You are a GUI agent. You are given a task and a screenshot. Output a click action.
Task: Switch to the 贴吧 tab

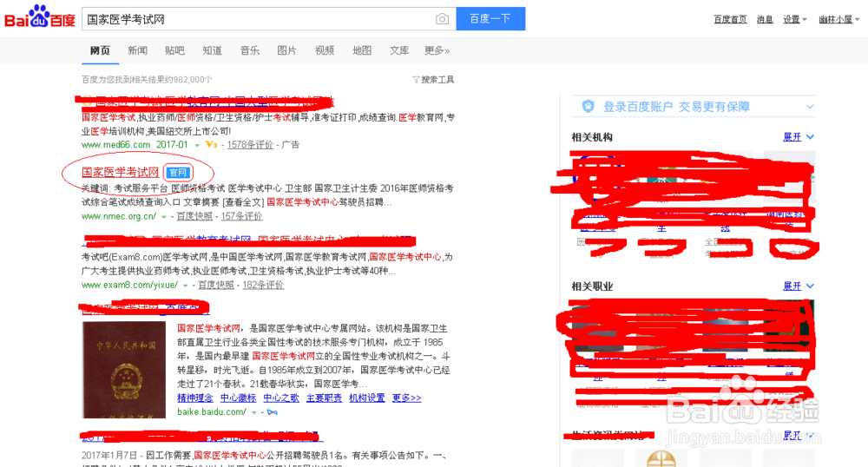click(x=174, y=50)
